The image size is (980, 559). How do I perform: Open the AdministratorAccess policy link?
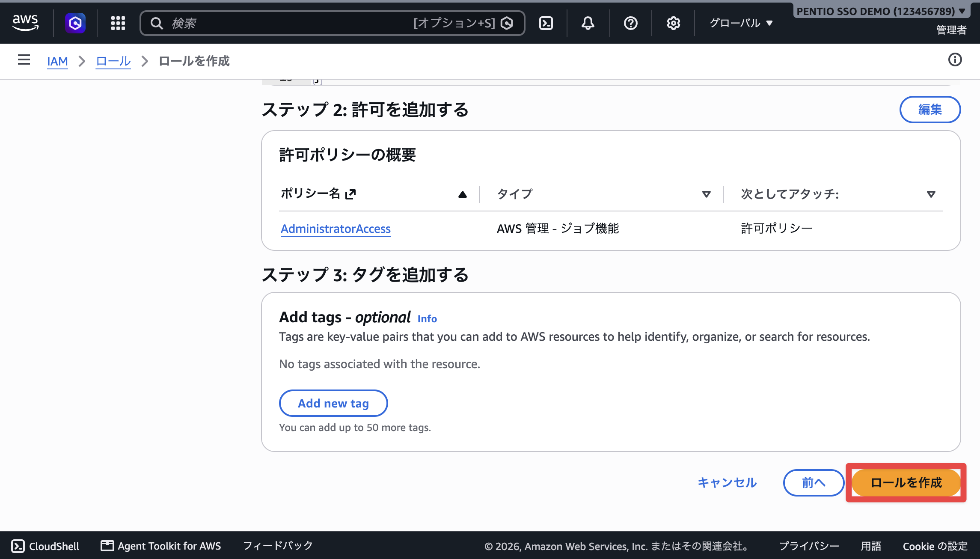tap(336, 229)
